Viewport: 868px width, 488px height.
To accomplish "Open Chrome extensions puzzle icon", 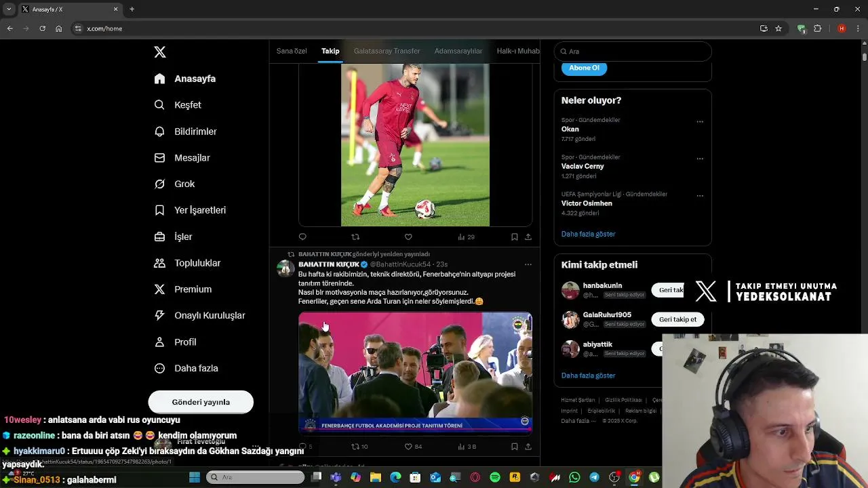I will [817, 28].
